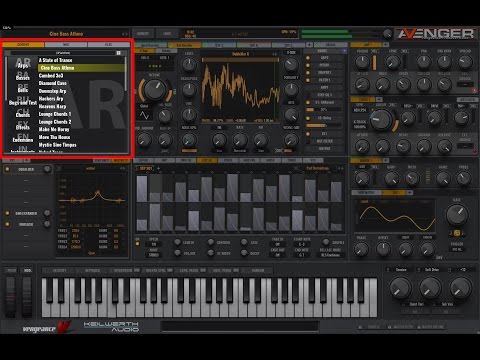Image resolution: width=480 pixels, height=360 pixels.
Task: Toggle the FILTER1 routing LED
Action: pos(308,80)
